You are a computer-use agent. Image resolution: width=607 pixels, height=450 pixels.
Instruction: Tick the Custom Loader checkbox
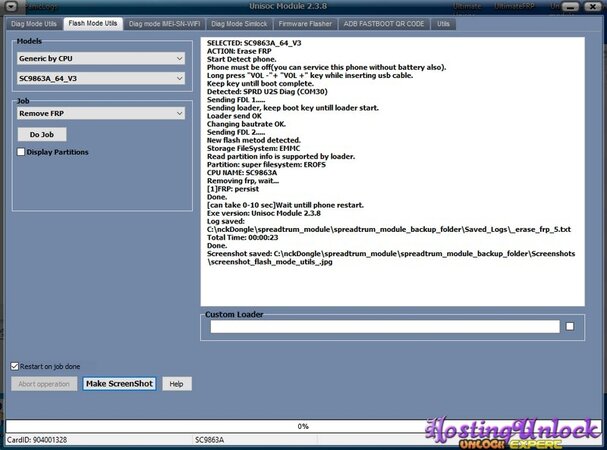[569, 326]
